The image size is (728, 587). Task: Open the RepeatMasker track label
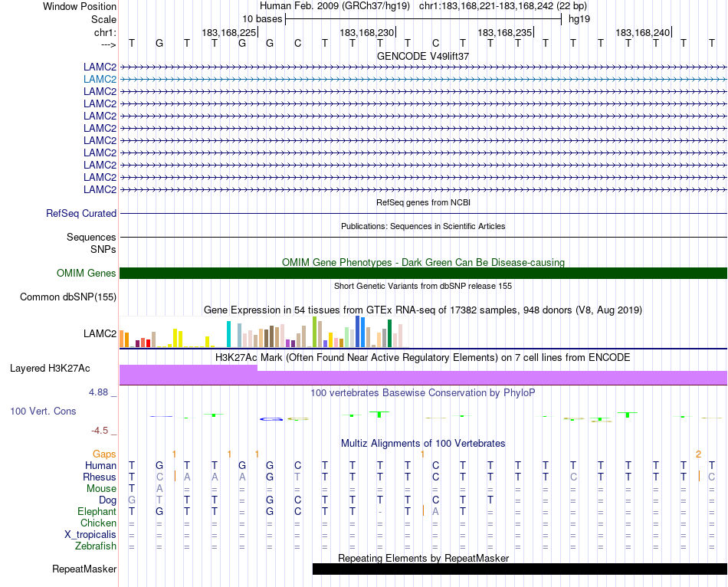[x=84, y=569]
